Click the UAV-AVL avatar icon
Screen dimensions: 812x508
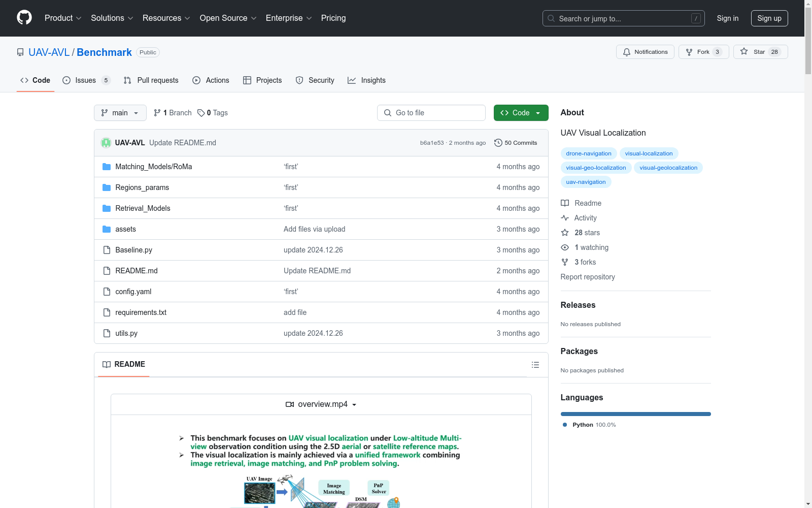[106, 143]
